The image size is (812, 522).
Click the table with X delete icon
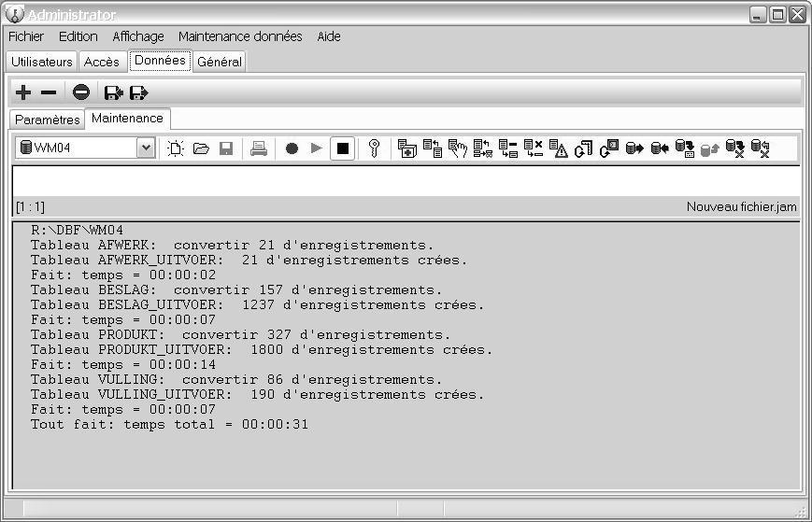[534, 148]
